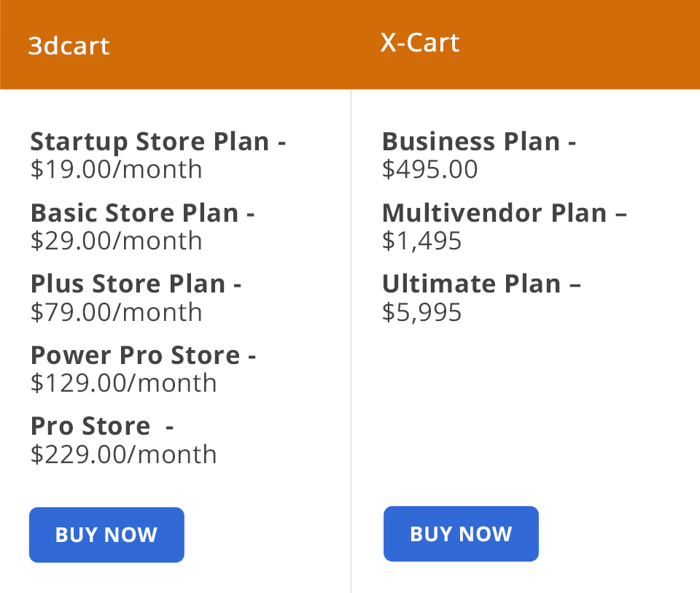Screen dimensions: 700x593
Task: Click the BUY NOW button under 3dcart
Action: (106, 534)
